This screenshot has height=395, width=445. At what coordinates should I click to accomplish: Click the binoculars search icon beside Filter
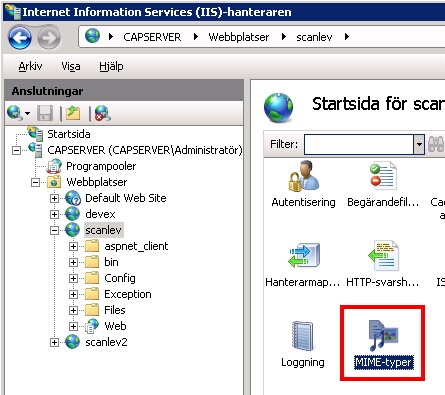click(x=436, y=144)
